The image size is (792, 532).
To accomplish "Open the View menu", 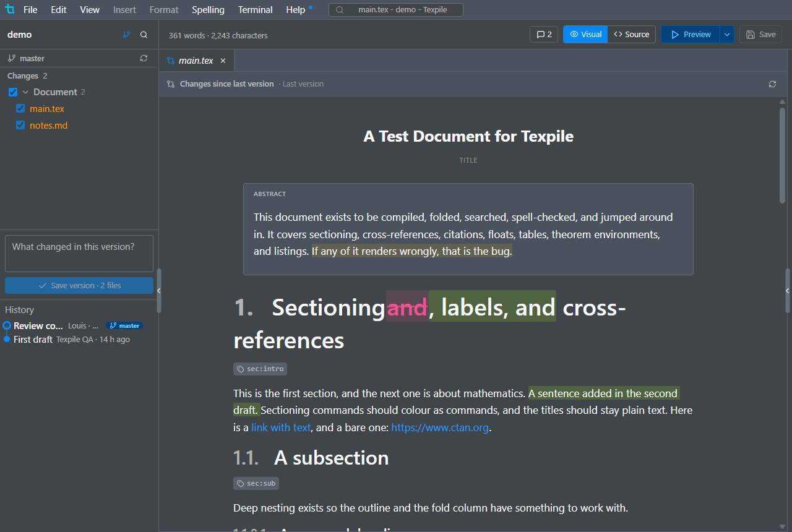I will pos(90,10).
